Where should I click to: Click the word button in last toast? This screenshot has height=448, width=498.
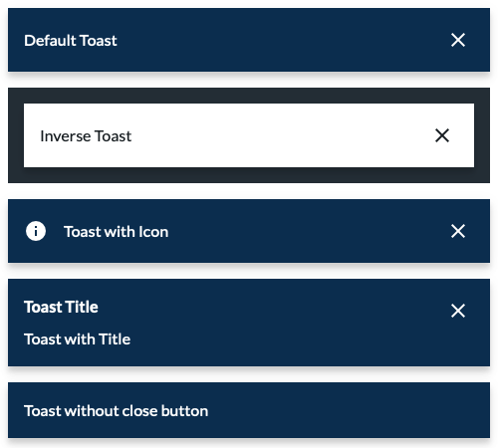[x=184, y=411]
